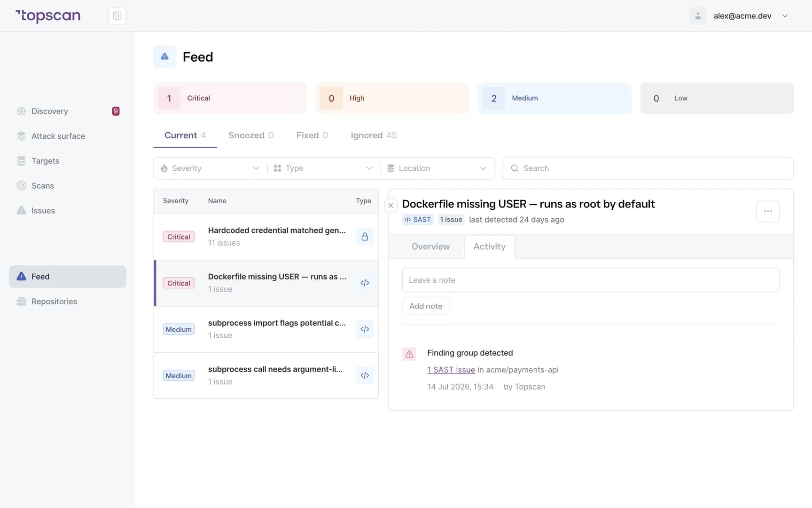The width and height of the screenshot is (812, 508).
Task: Open the Location filter dropdown
Action: coord(437,168)
